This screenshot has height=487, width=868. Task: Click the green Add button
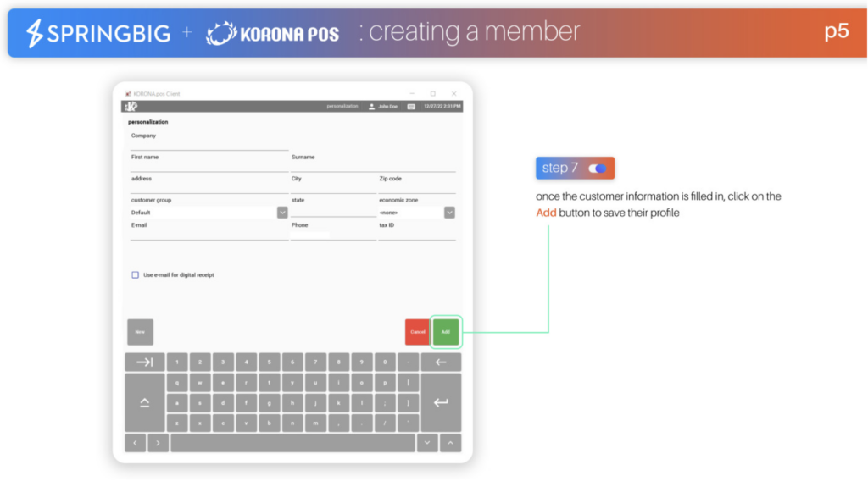pos(446,331)
